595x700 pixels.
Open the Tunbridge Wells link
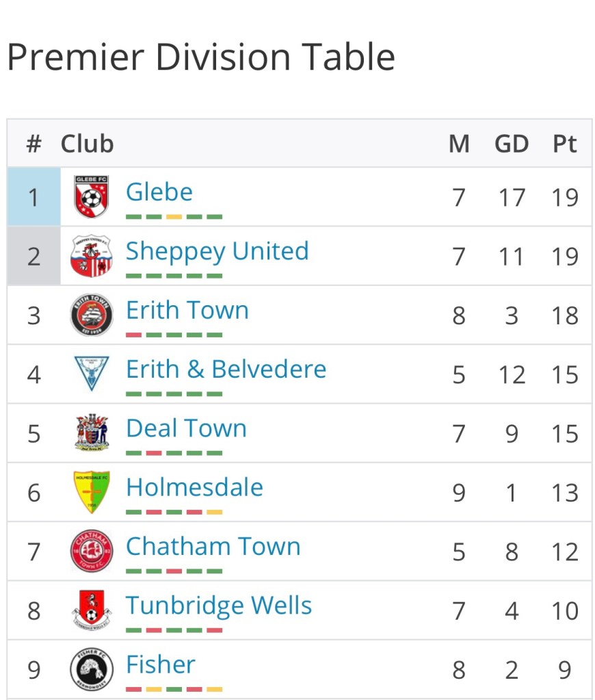219,605
